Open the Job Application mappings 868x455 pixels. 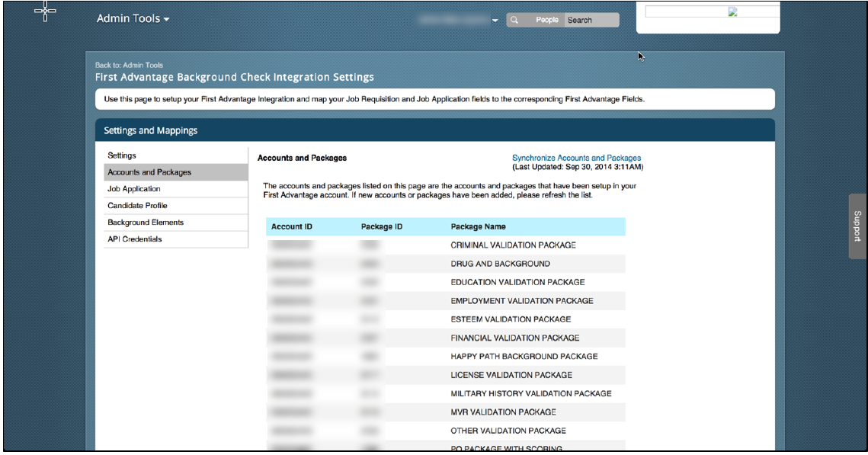[175, 189]
